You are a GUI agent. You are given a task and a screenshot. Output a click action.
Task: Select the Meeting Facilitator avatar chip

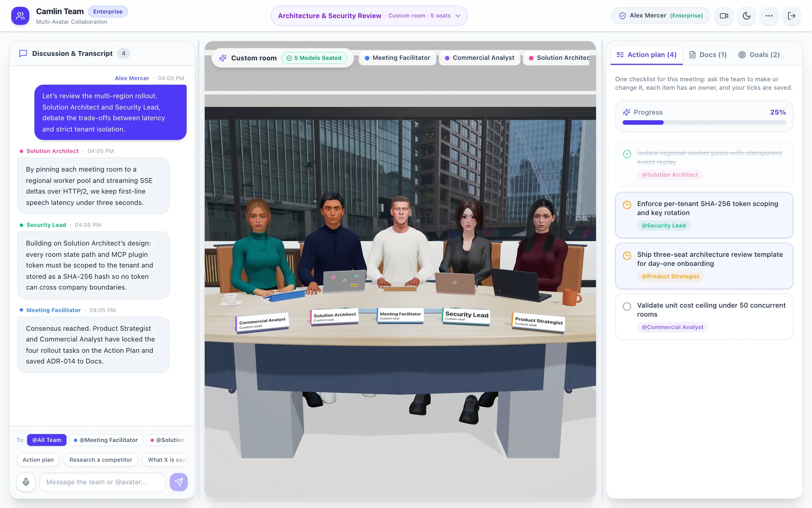[397, 58]
